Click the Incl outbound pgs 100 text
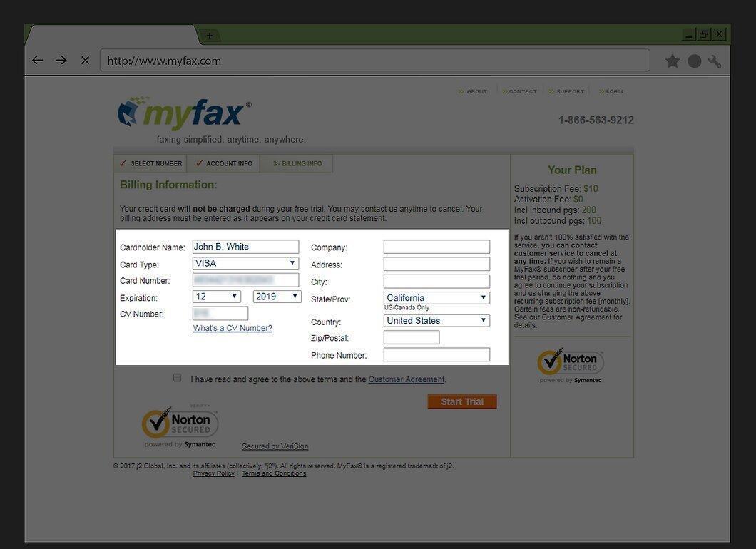756x549 pixels. [x=558, y=221]
